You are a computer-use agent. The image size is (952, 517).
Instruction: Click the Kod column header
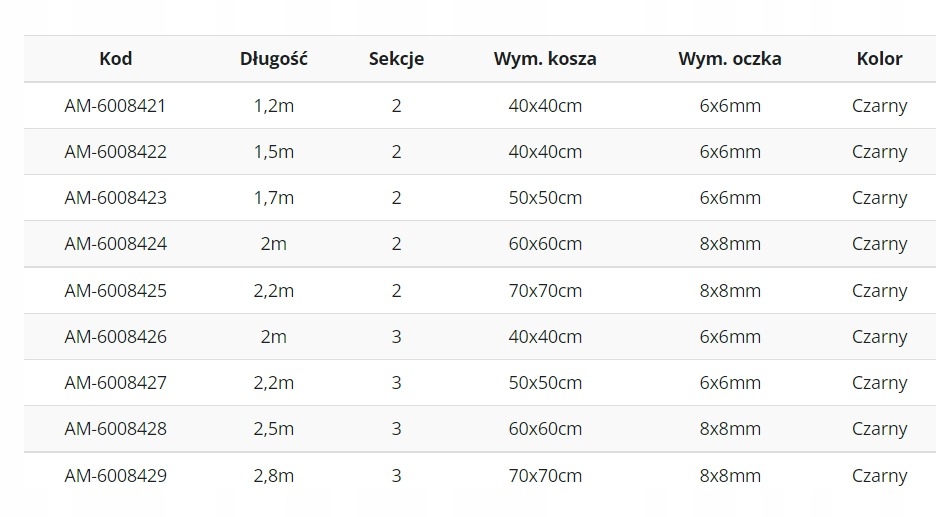point(115,59)
